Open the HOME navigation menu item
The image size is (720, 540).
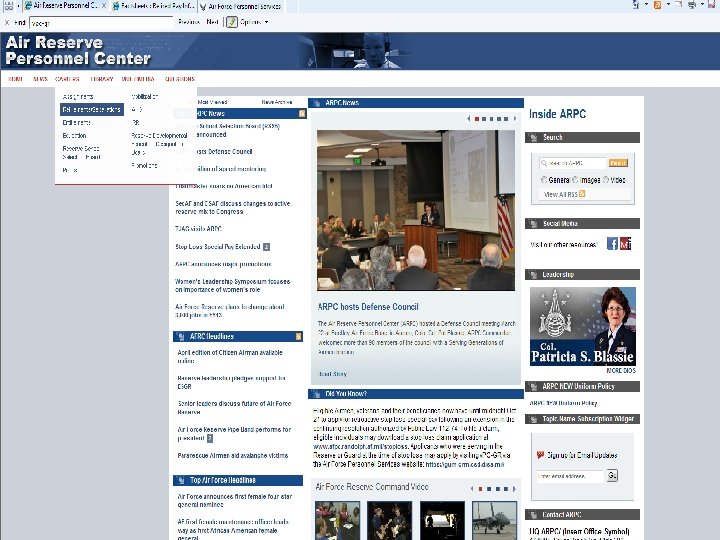point(15,79)
